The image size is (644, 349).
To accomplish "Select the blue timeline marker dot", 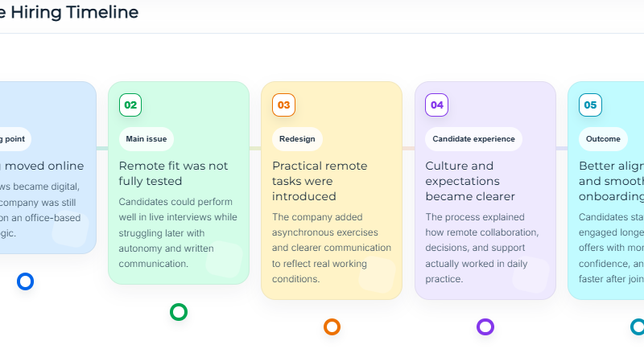I will click(25, 281).
